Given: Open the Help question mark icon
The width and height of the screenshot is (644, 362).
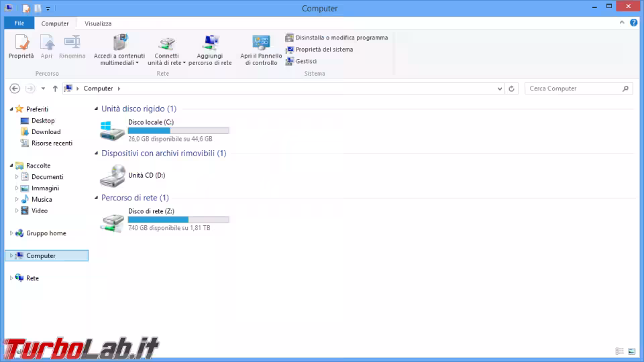Looking at the screenshot, I should (634, 23).
